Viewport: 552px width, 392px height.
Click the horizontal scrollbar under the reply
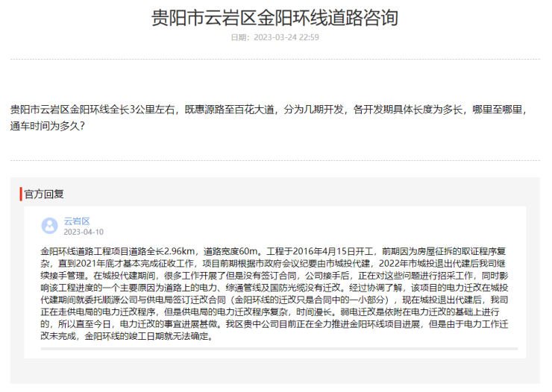pyautogui.click(x=279, y=349)
